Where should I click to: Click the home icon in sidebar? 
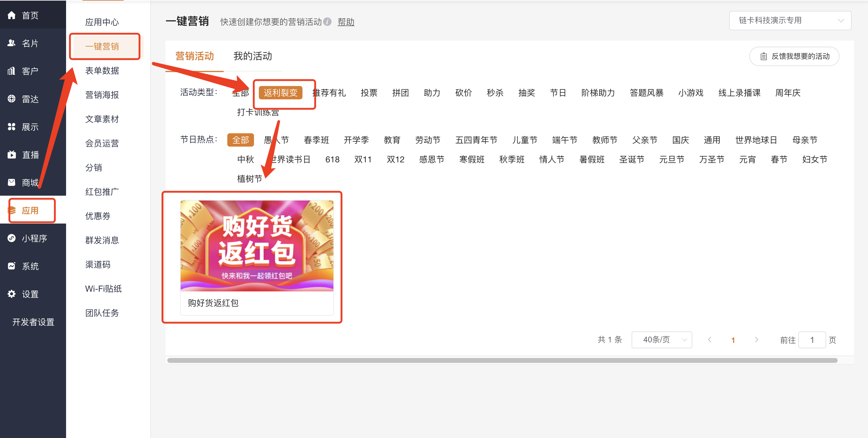pos(12,15)
